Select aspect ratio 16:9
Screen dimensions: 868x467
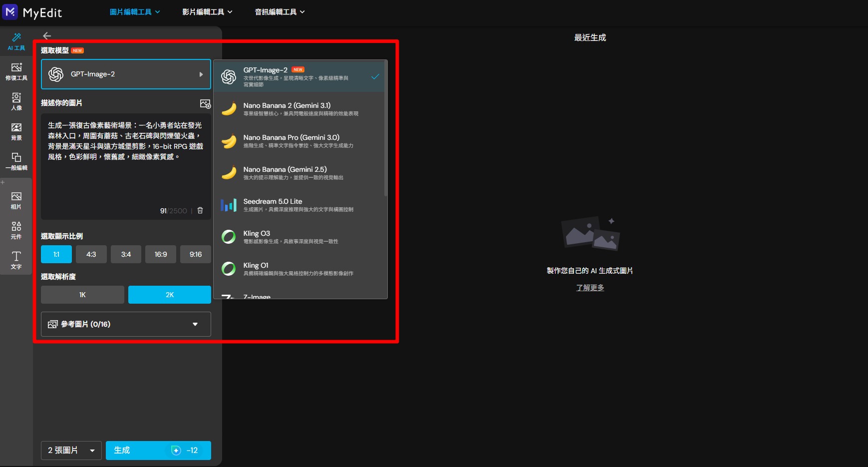[x=161, y=254]
